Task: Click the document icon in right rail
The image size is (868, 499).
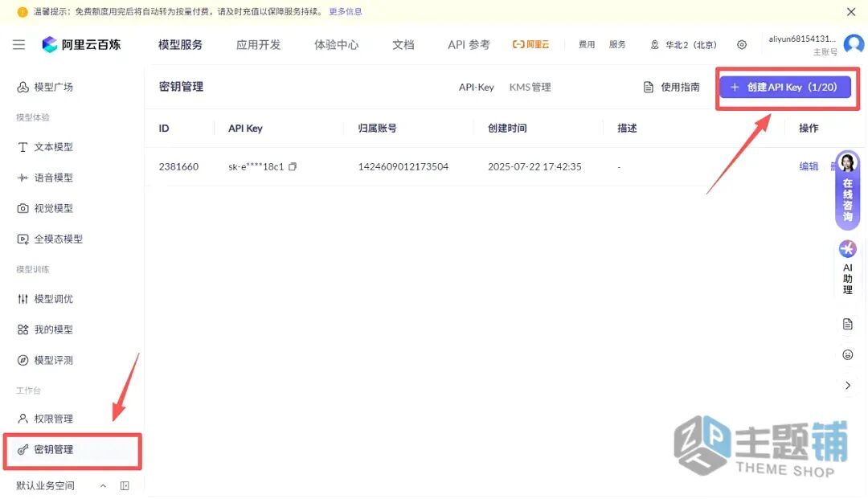Action: coord(848,324)
